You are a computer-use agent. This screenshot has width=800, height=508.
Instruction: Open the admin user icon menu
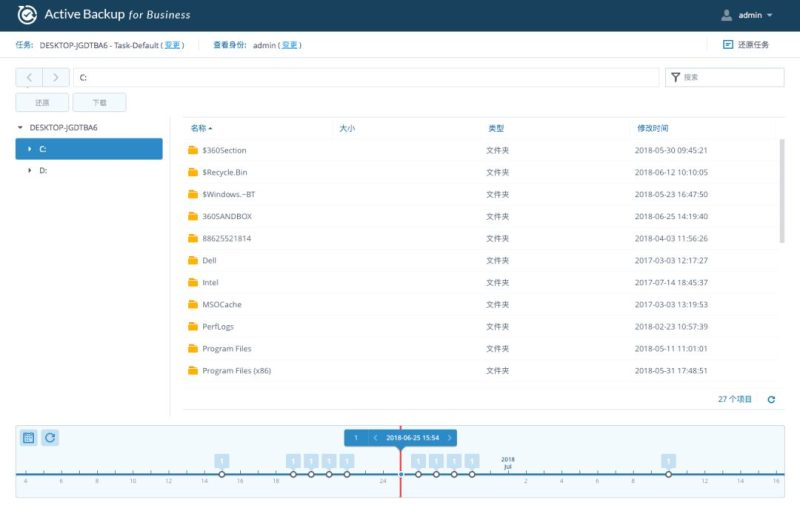coord(726,15)
